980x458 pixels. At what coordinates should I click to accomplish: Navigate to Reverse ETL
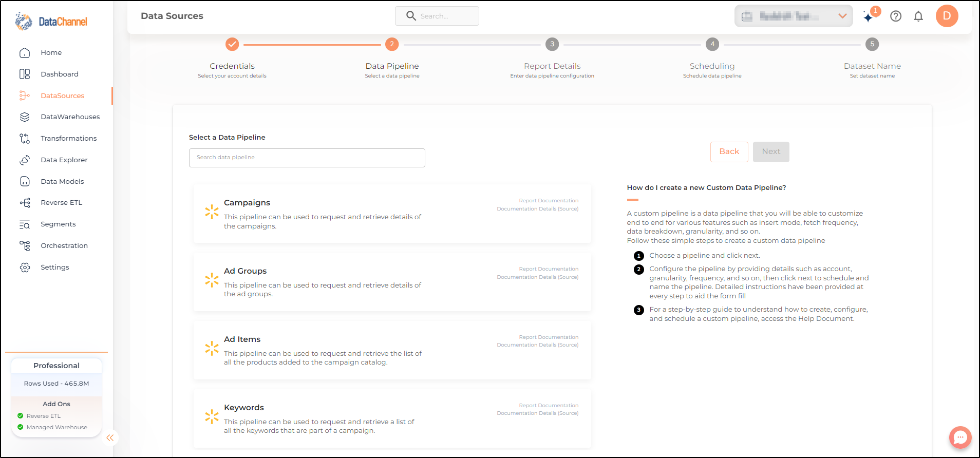[61, 202]
